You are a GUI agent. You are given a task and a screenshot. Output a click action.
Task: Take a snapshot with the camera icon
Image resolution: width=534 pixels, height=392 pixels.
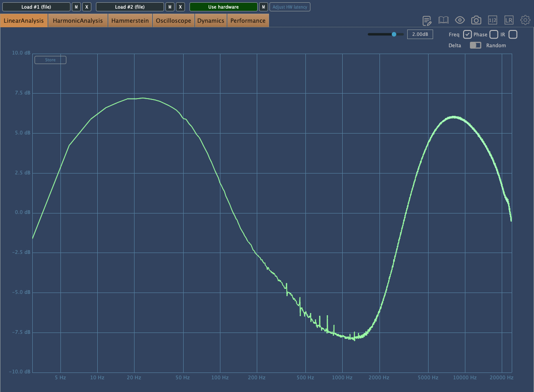tap(476, 20)
